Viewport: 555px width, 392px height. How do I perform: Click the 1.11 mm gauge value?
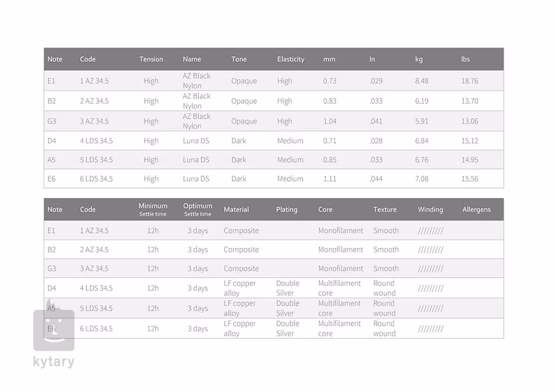[330, 179]
